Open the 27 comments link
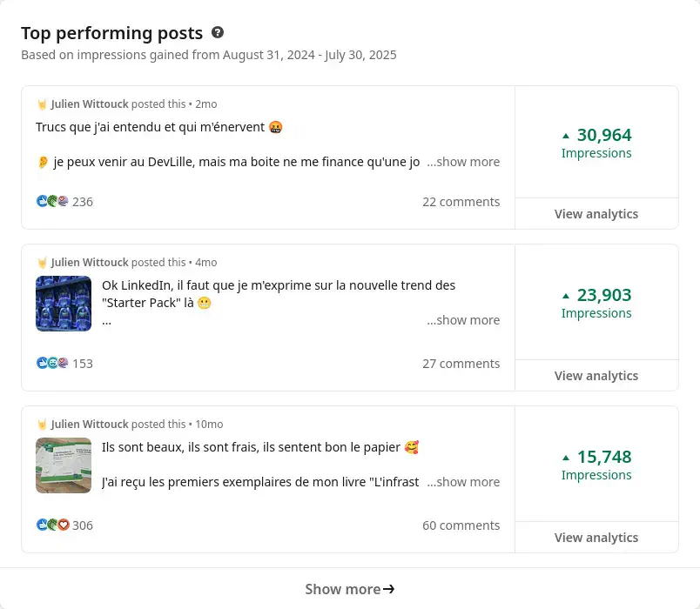This screenshot has width=700, height=609. [461, 364]
